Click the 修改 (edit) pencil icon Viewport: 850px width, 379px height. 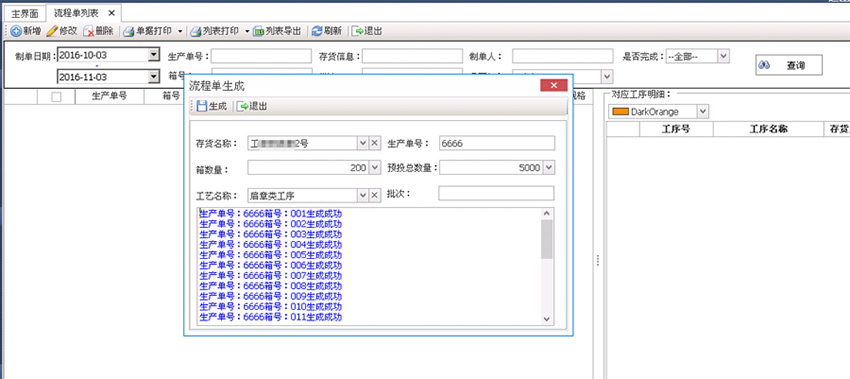(52, 31)
